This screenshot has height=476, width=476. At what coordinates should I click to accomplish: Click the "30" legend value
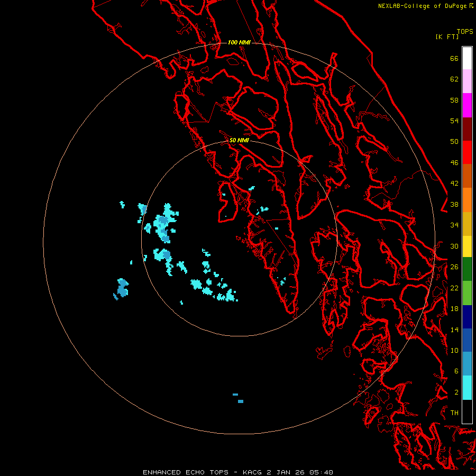pyautogui.click(x=454, y=246)
